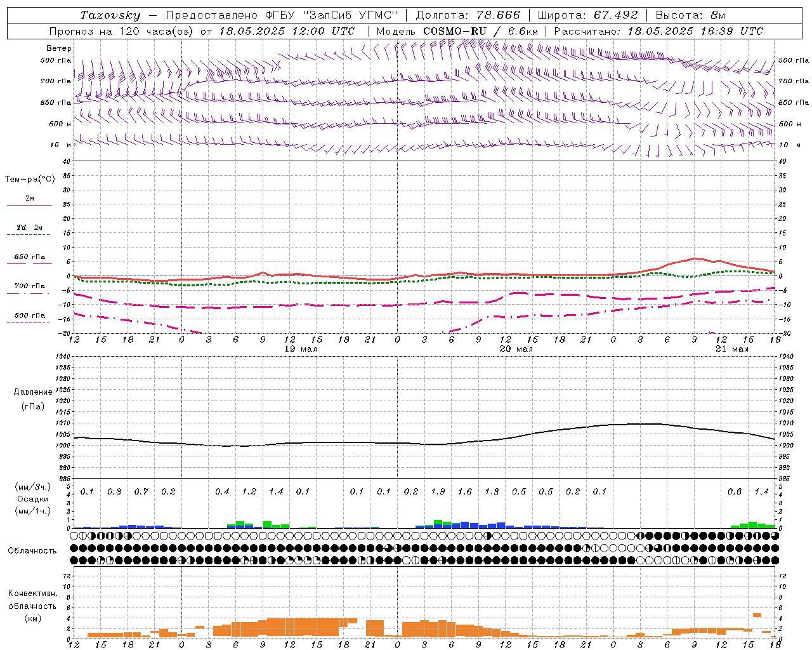Click the Ветер panel label

tap(59, 48)
